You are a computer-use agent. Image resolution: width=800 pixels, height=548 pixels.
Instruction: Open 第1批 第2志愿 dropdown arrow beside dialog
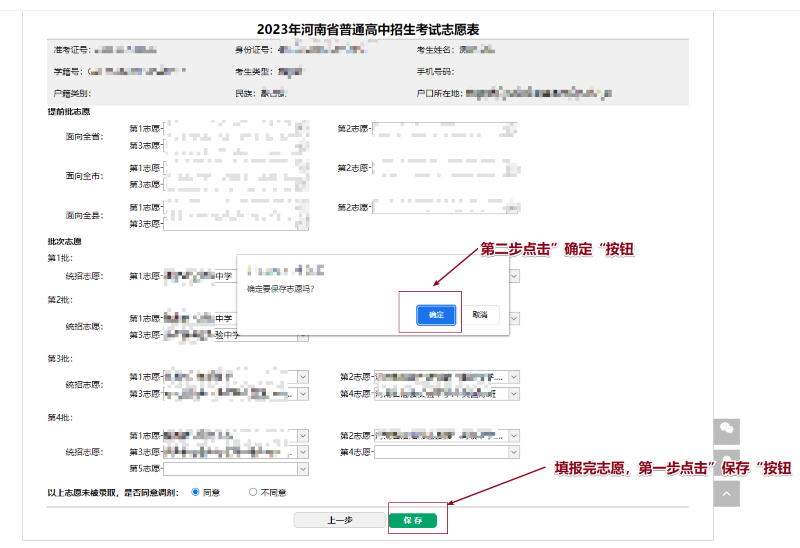tap(514, 276)
